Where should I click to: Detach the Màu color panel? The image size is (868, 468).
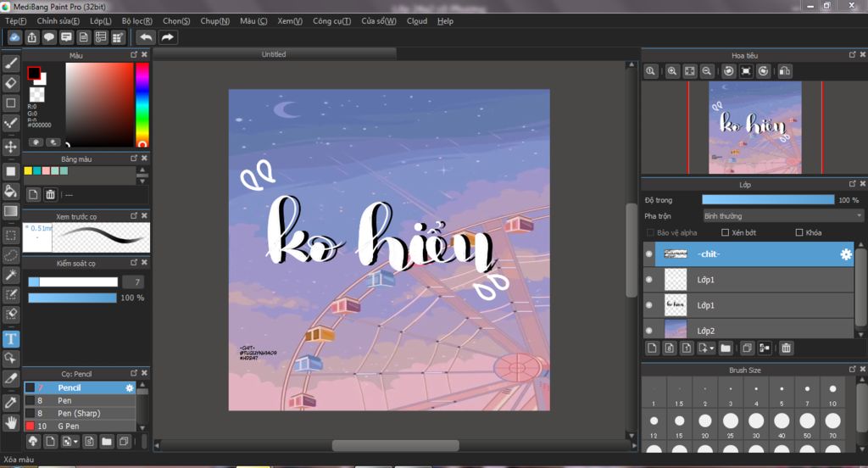134,54
